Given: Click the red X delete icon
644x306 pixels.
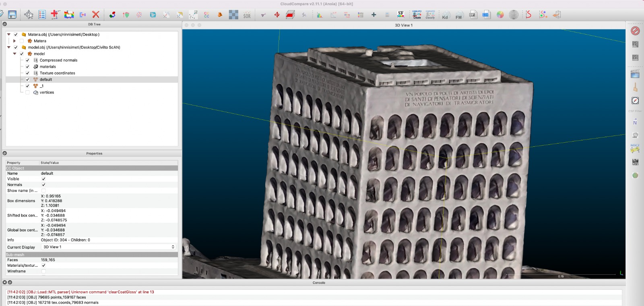Looking at the screenshot, I should 96,15.
